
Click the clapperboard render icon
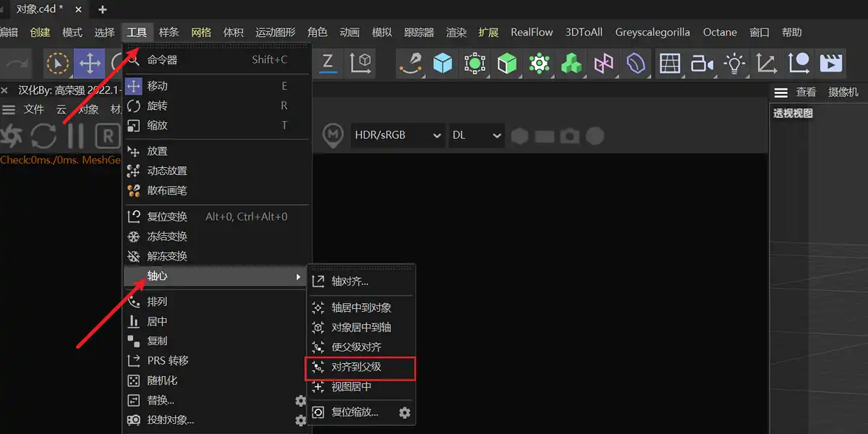831,64
